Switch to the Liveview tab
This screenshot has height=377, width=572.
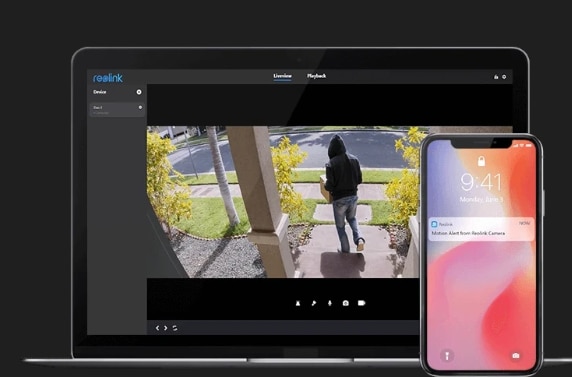tap(282, 76)
